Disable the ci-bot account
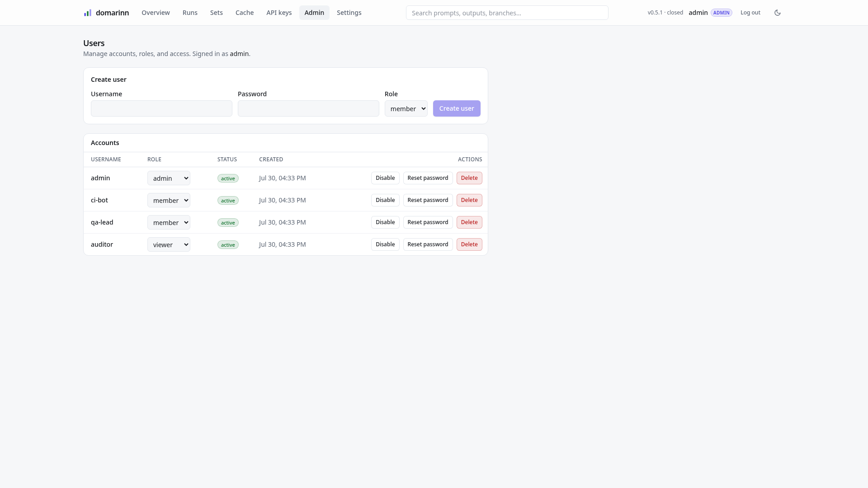868x488 pixels. pyautogui.click(x=385, y=200)
